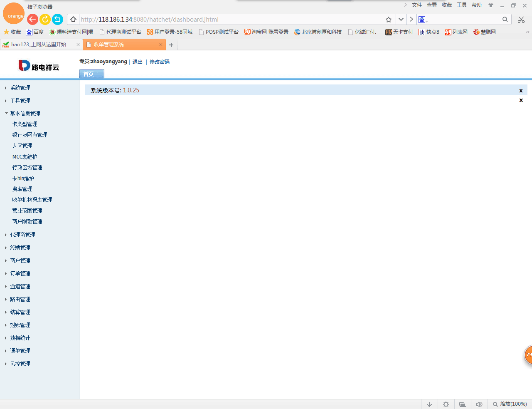This screenshot has height=409, width=532.
Task: Expand 商户管理 section
Action: pos(20,260)
